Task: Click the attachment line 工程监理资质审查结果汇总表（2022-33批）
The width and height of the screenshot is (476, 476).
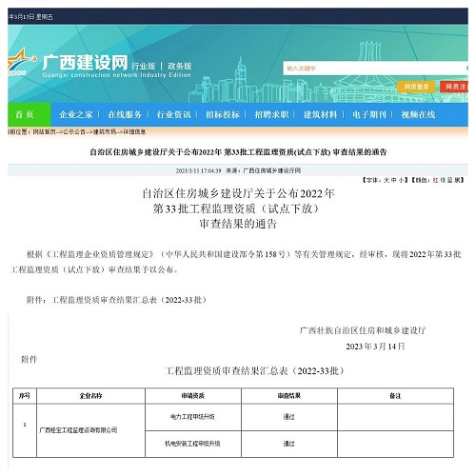Action: pyautogui.click(x=129, y=300)
